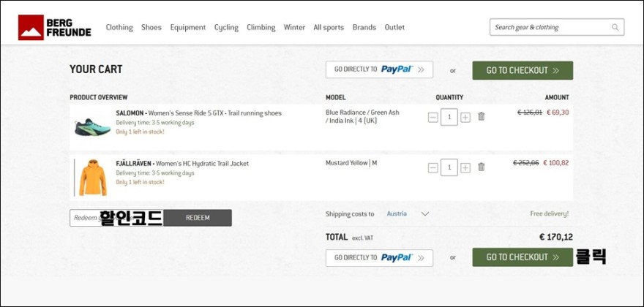Click top Go to Checkout button
Screen dimensions: 644x307
tap(523, 70)
